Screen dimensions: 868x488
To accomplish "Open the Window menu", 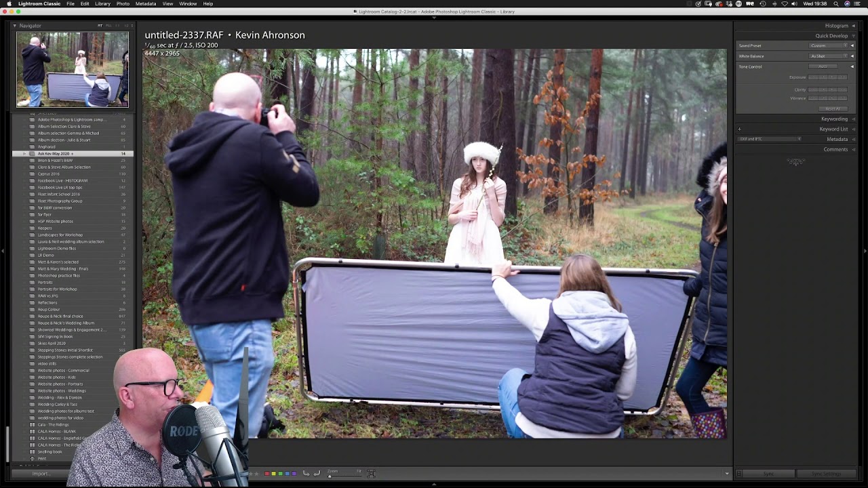I will point(188,3).
